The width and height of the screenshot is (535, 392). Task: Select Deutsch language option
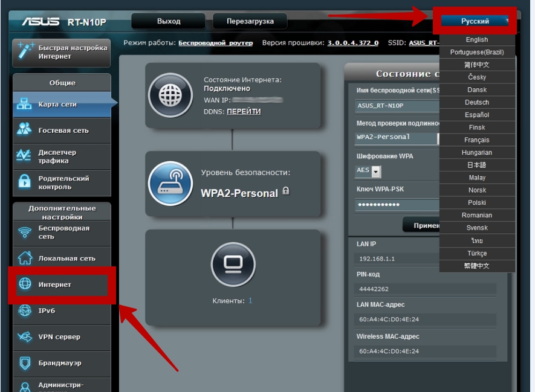(x=477, y=102)
